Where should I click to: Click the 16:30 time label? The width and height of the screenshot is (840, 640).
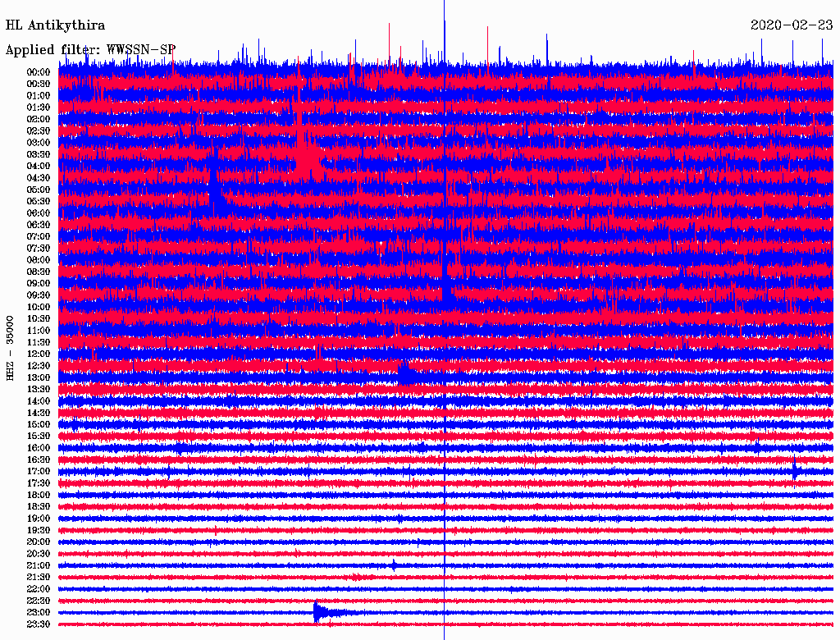tap(39, 460)
